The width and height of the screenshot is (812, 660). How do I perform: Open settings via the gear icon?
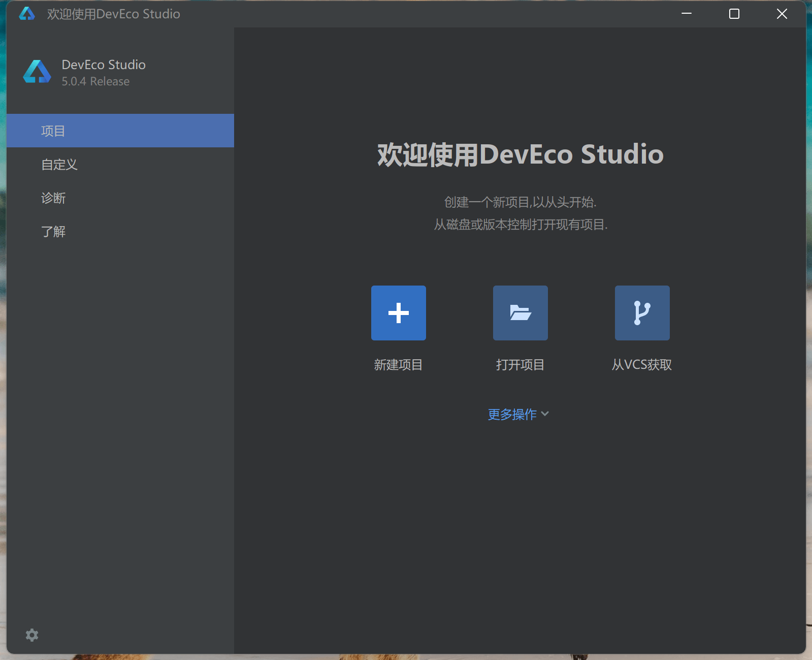point(32,635)
